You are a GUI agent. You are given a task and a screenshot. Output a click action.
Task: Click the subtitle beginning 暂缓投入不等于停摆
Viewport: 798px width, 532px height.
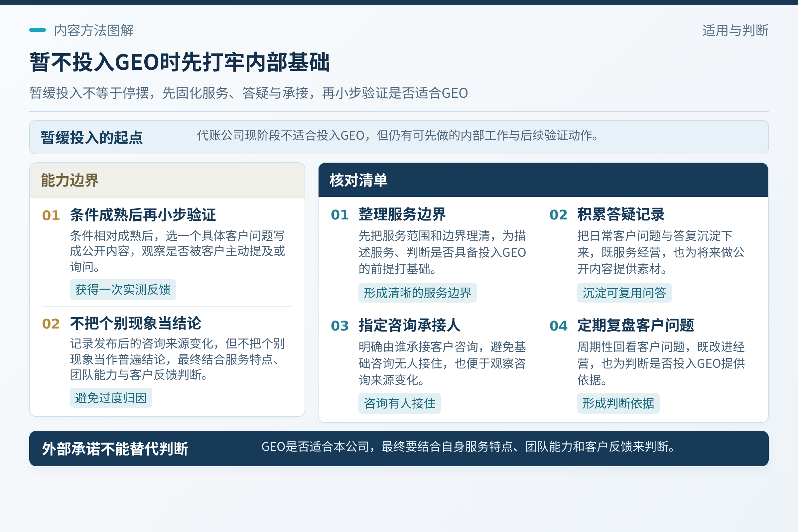[249, 93]
